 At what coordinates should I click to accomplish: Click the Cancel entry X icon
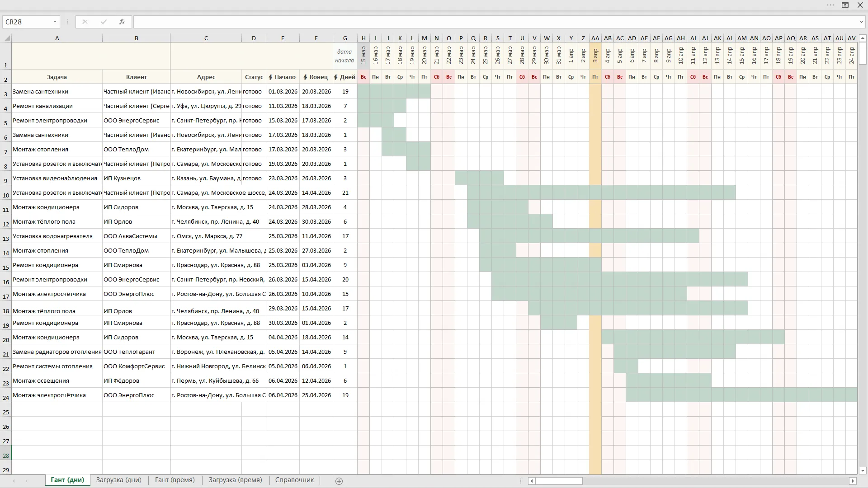[x=85, y=22]
